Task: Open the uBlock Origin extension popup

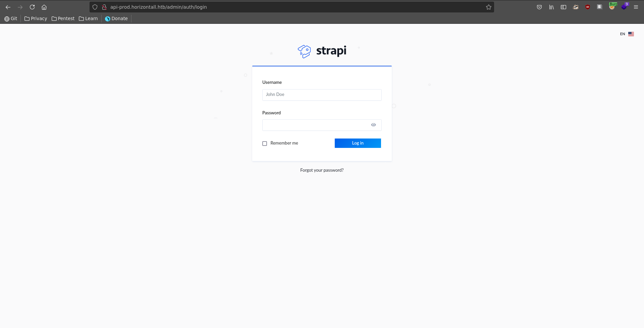Action: click(588, 7)
